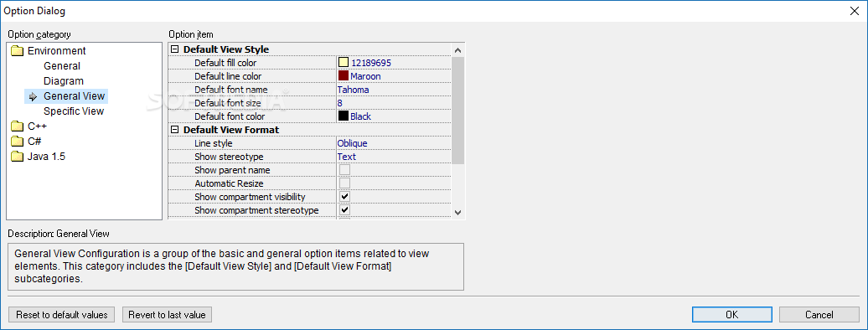Uncheck Show compartment stereotype
868x330 pixels.
(x=344, y=210)
